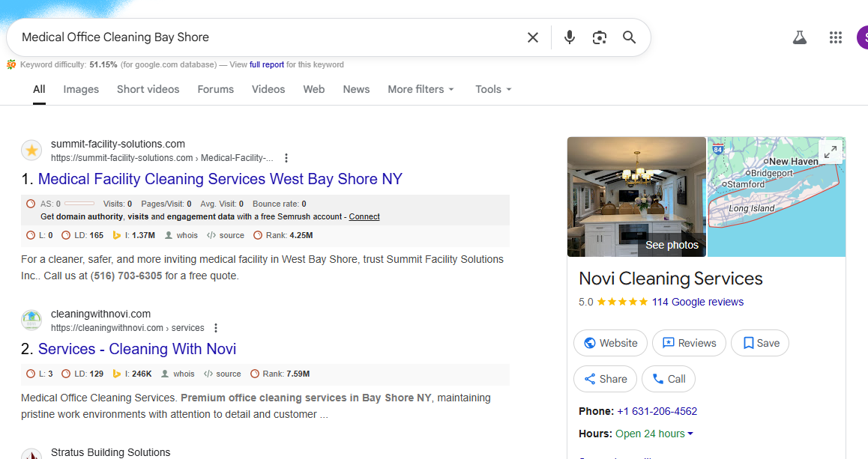The image size is (868, 459).
Task: Open Google Lens image search
Action: point(599,37)
